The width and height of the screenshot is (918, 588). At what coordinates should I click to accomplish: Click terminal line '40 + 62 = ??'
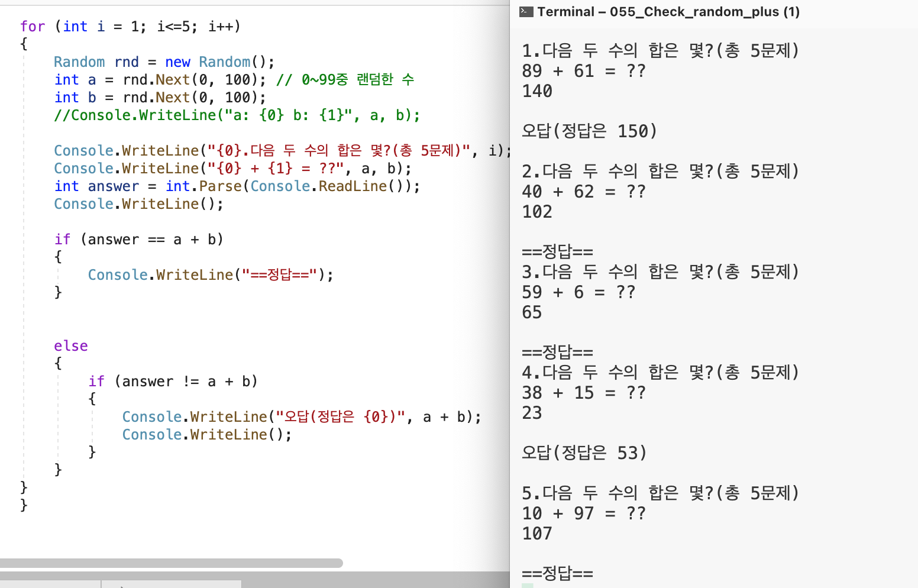point(584,192)
